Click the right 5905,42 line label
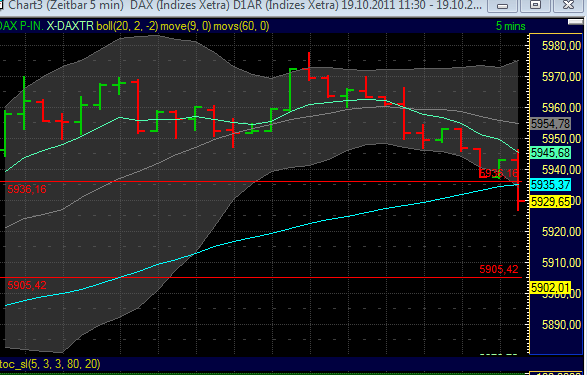Viewport: 587px width, 375px height. 499,269
